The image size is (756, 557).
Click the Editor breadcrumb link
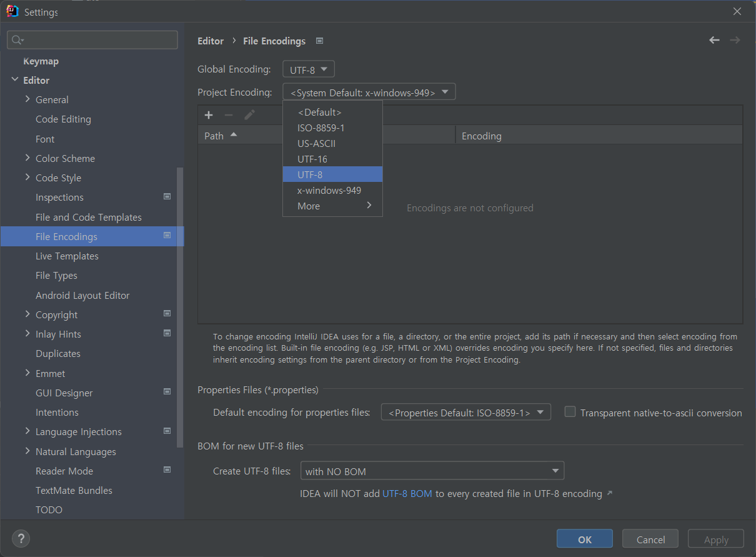pos(211,41)
